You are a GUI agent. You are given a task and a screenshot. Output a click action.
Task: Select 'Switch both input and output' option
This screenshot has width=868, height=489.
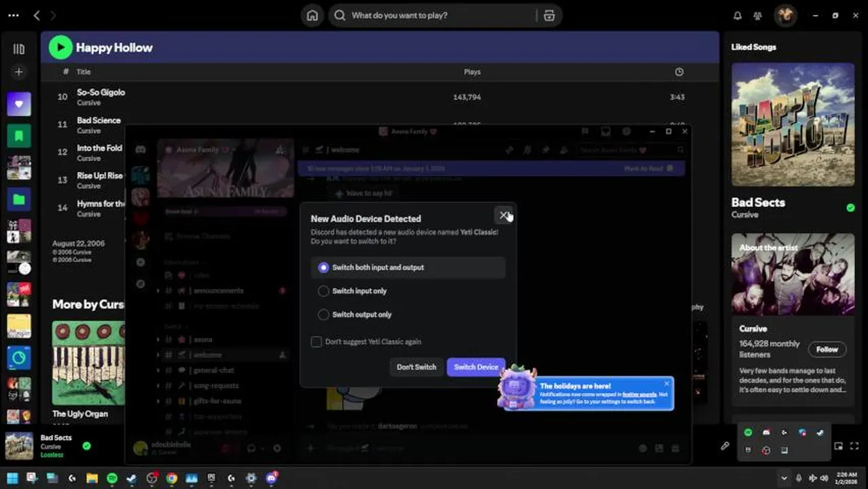click(408, 268)
